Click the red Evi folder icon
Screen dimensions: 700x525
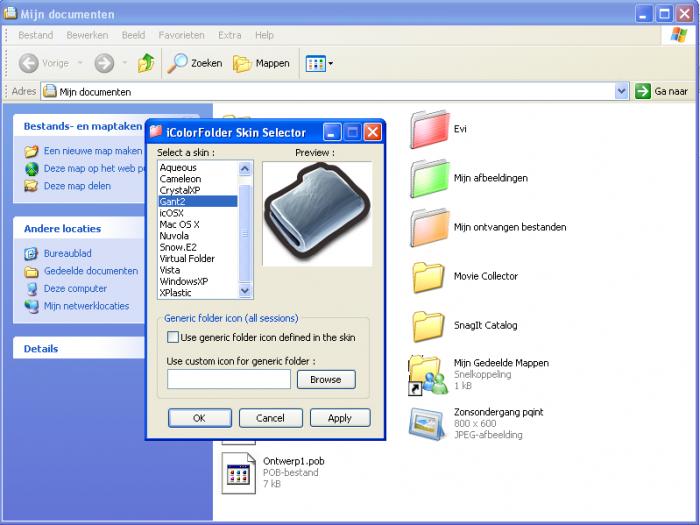coord(428,130)
